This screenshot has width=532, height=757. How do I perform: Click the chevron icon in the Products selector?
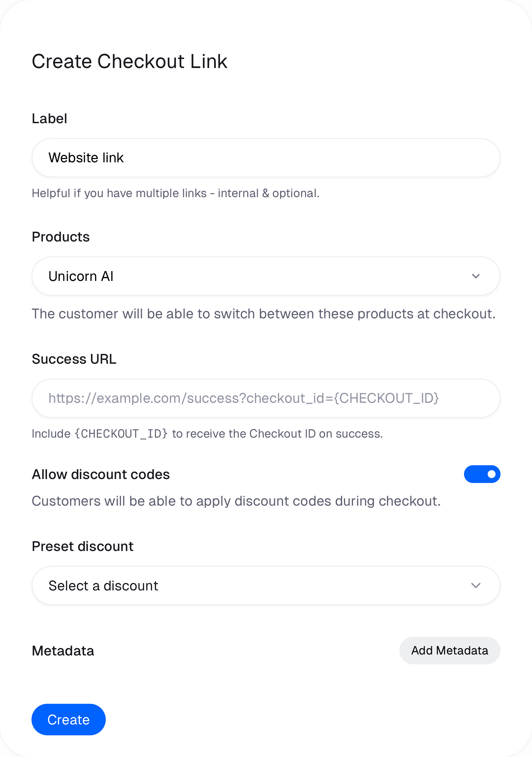[x=476, y=276]
